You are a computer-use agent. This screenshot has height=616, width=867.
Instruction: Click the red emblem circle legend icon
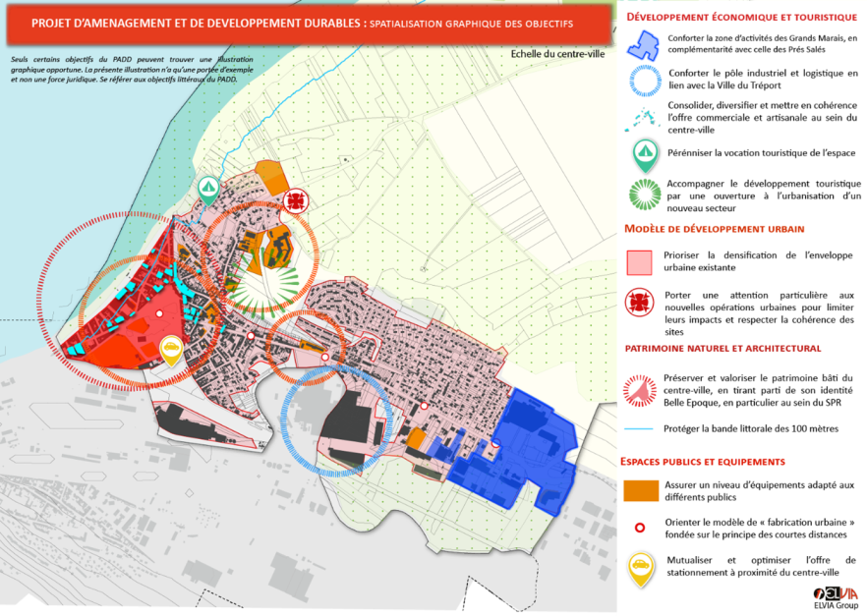pos(642,304)
